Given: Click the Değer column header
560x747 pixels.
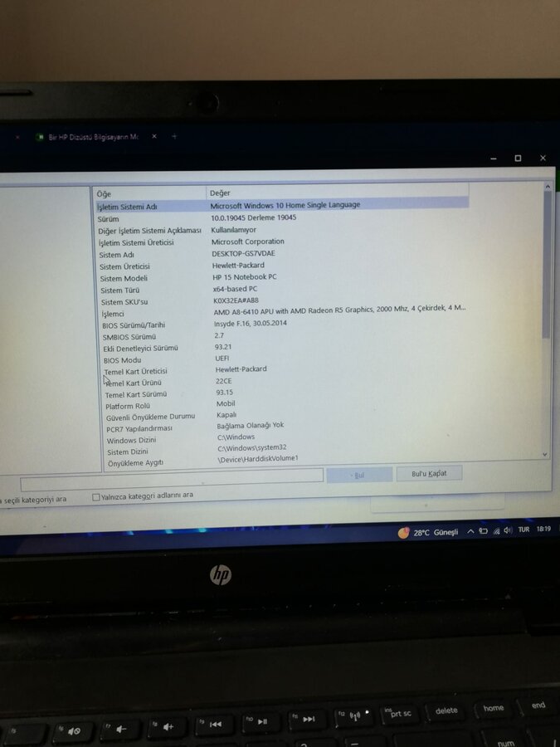Looking at the screenshot, I should pos(337,193).
